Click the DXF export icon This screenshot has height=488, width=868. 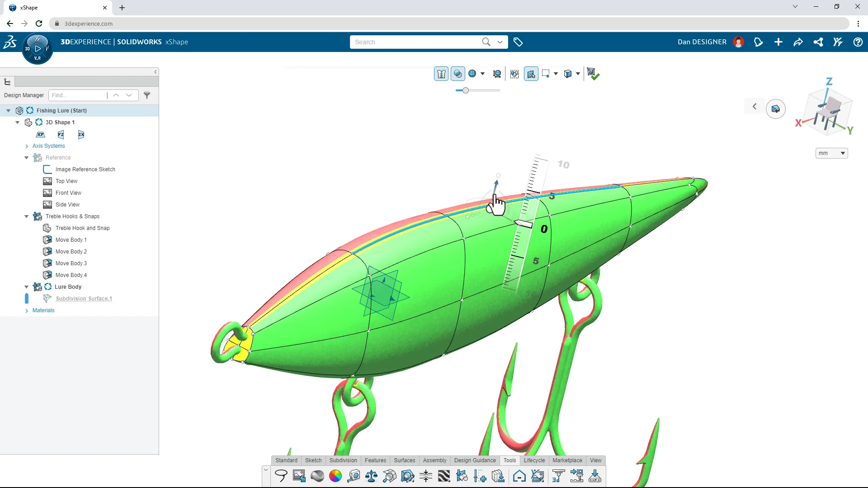(595, 477)
